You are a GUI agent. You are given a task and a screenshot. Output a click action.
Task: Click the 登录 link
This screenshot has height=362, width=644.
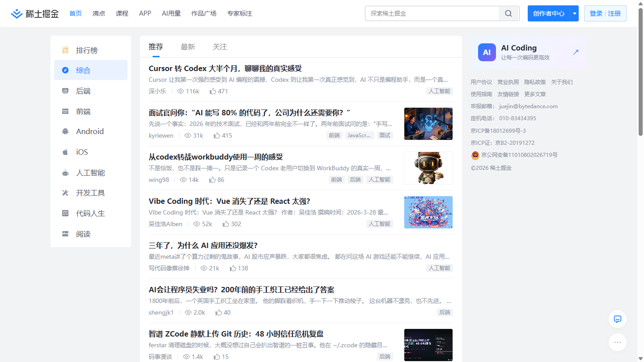click(596, 13)
